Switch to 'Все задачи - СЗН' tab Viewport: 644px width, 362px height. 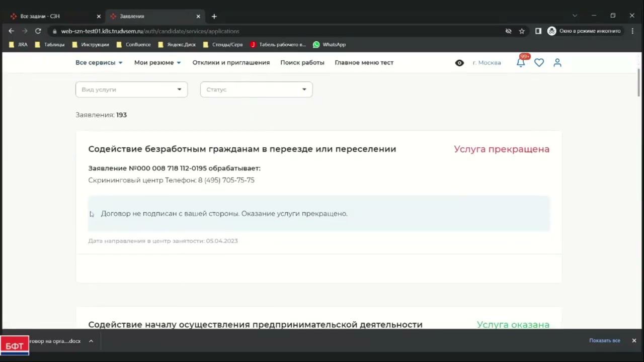point(54,16)
